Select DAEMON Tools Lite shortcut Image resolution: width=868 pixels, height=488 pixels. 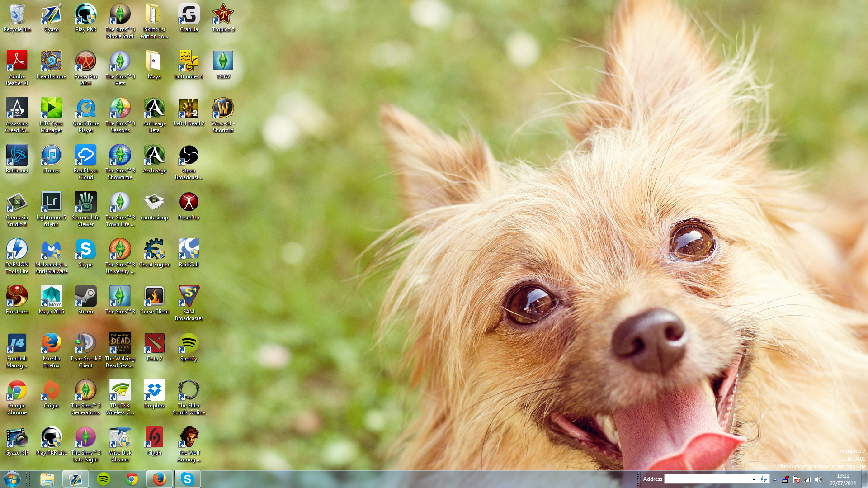17,256
